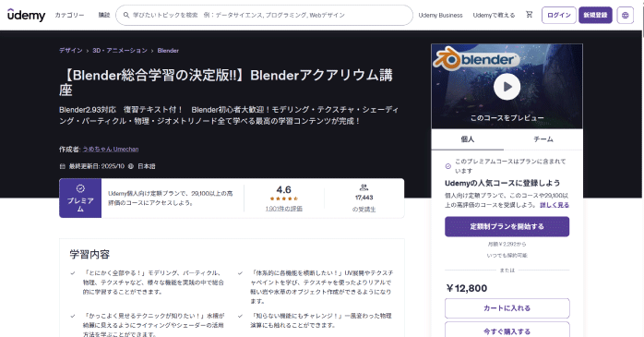Click the star rating icons
This screenshot has height=337, width=644.
tap(284, 199)
